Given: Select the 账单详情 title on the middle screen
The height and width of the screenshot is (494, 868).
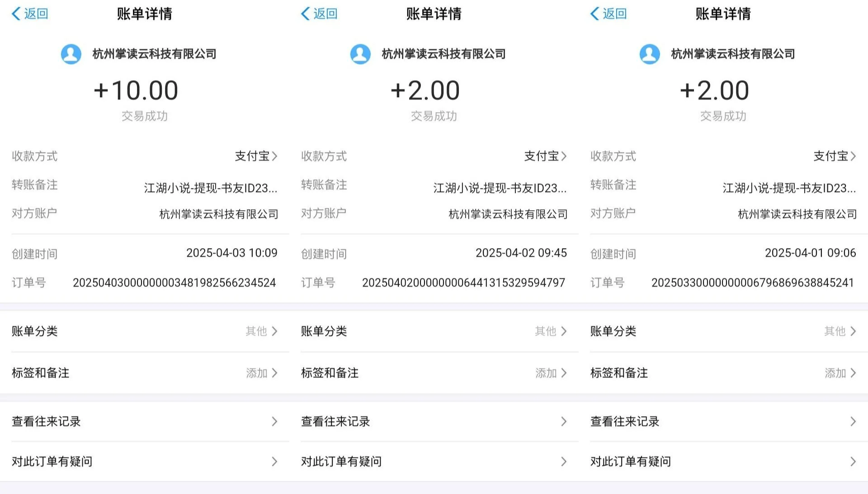Looking at the screenshot, I should pos(434,14).
